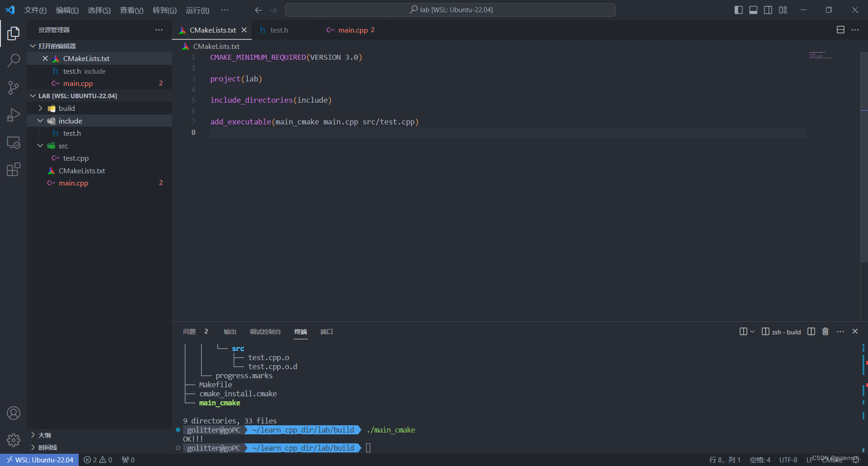Click the command center search box
Viewport: 868px width, 466px height.
(450, 10)
